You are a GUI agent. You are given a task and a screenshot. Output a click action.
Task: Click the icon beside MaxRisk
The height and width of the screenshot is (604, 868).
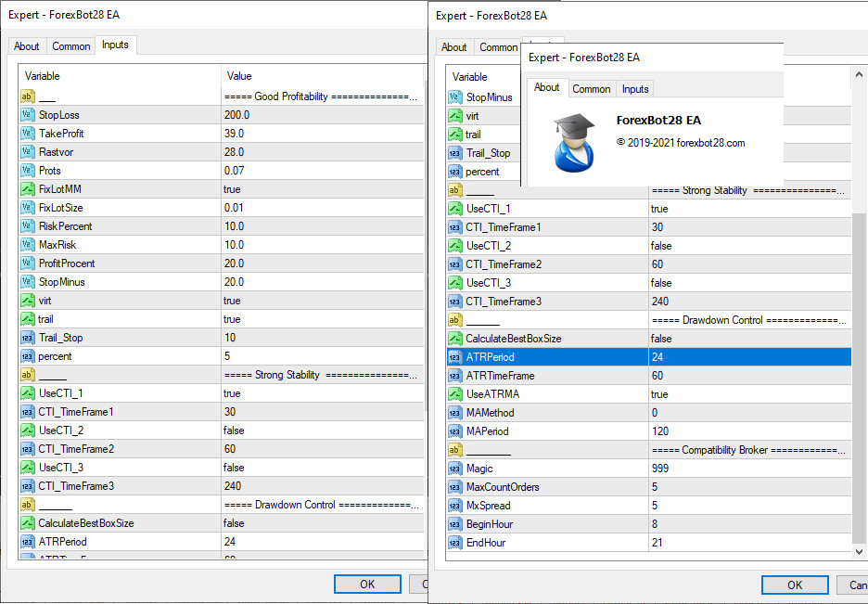tap(28, 245)
